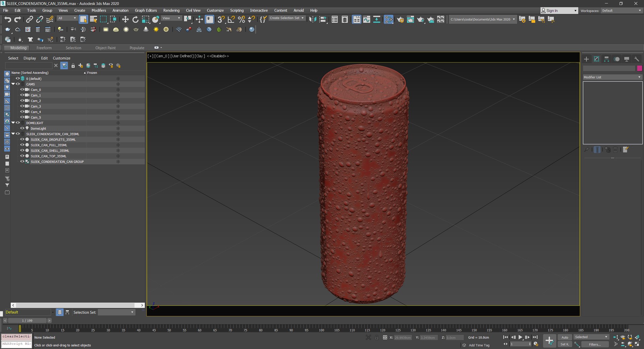Open the Create Selection Set dropdown
644x349 pixels.
tap(287, 18)
